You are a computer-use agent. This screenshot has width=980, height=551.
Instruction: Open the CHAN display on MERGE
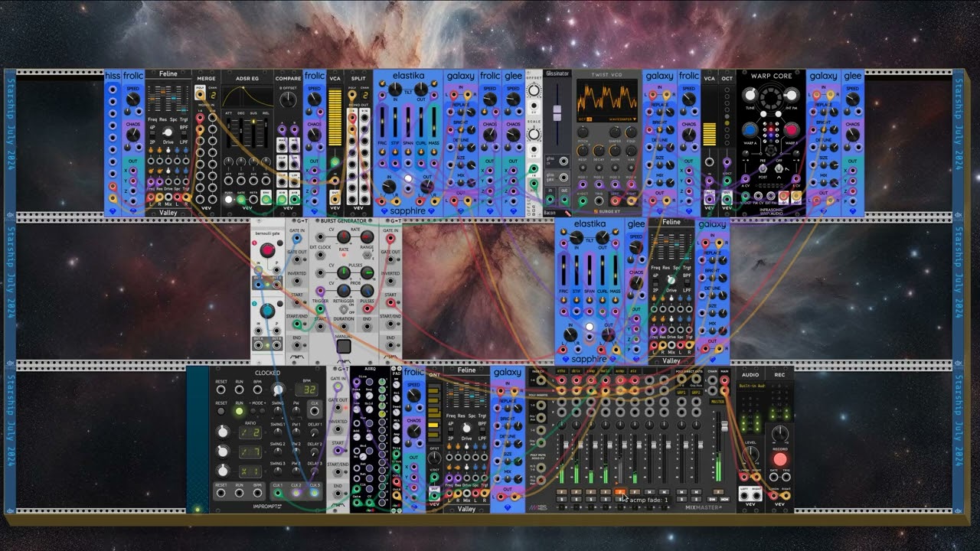click(213, 95)
